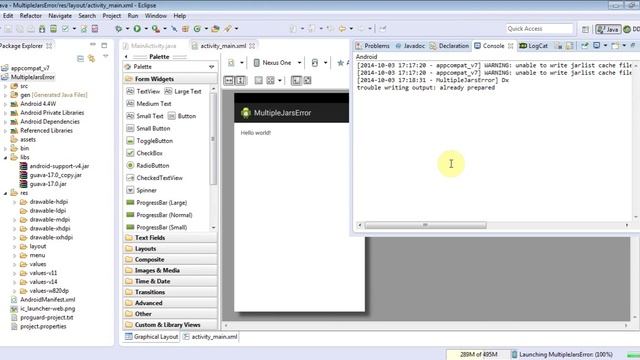640x360 pixels.
Task: Open the Refactor menu
Action: tap(31, 16)
